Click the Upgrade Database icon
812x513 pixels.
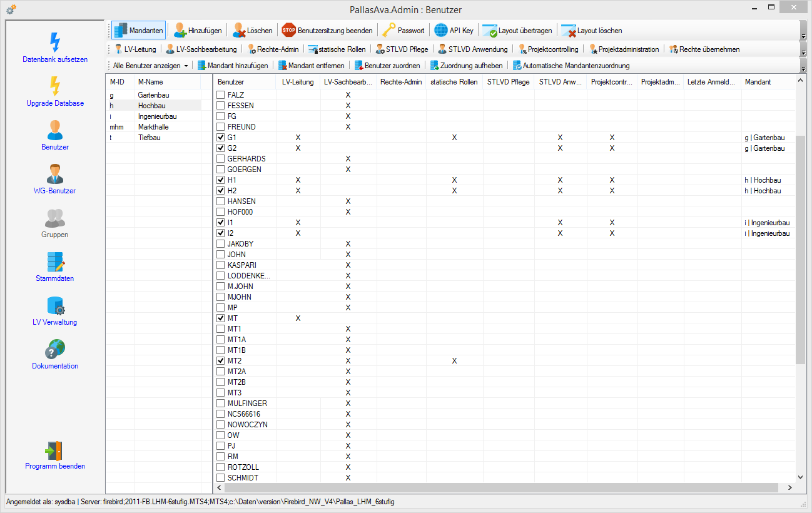pyautogui.click(x=55, y=86)
